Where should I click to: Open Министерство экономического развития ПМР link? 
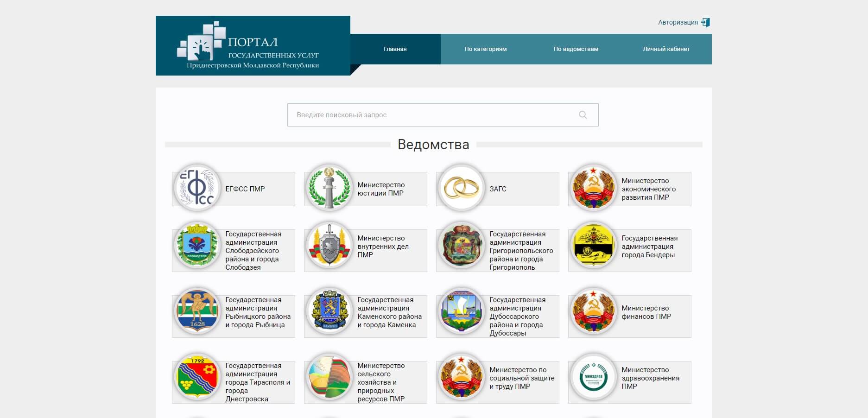648,189
